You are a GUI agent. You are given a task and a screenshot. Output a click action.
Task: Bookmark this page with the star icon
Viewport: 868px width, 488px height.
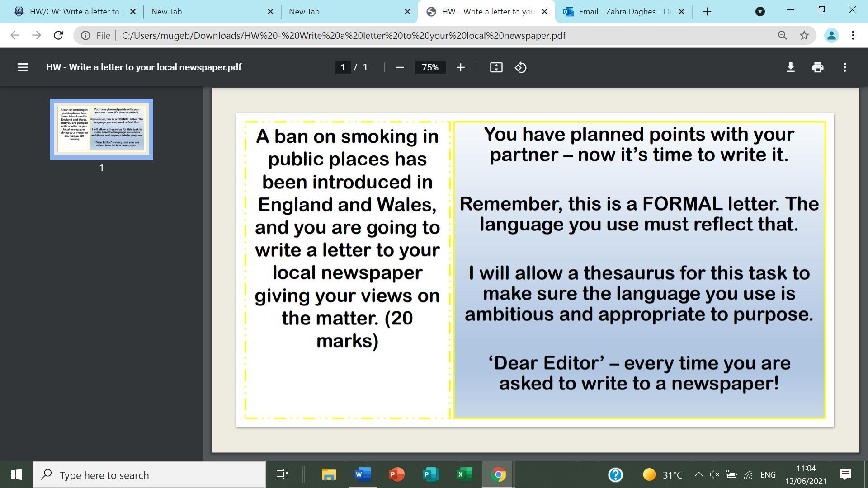[x=804, y=35]
